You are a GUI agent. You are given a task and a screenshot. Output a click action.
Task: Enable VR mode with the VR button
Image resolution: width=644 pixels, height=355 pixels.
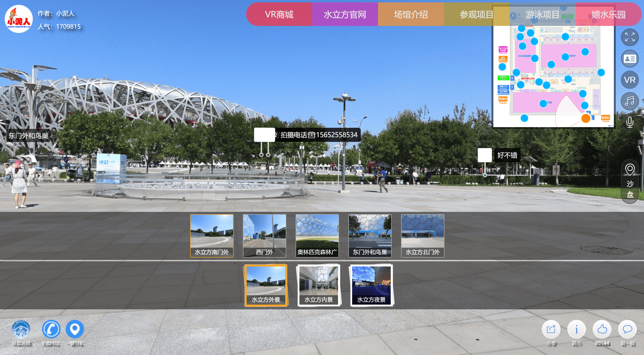(629, 80)
